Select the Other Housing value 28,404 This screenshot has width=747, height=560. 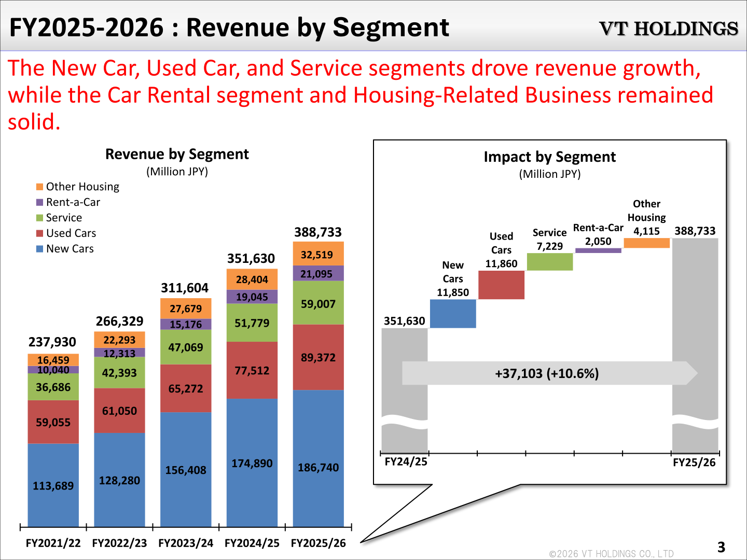click(252, 279)
